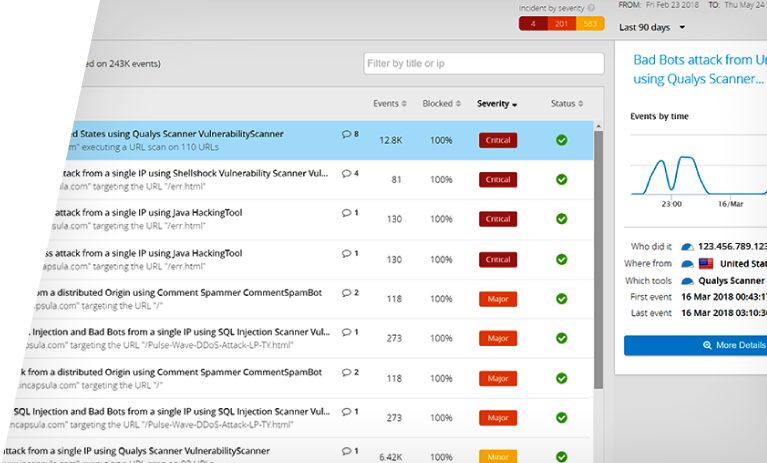Click the United States flag icon
The height and width of the screenshot is (463, 767).
tap(706, 264)
